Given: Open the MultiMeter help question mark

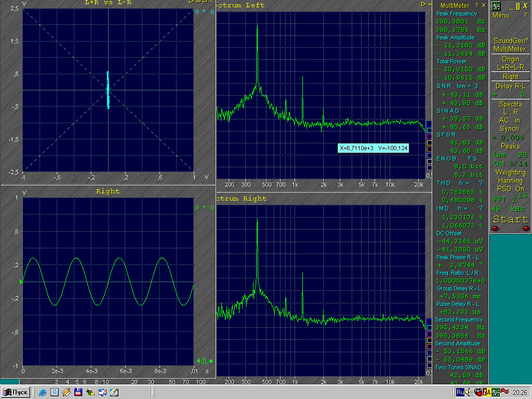Looking at the screenshot, I should pos(476,5).
